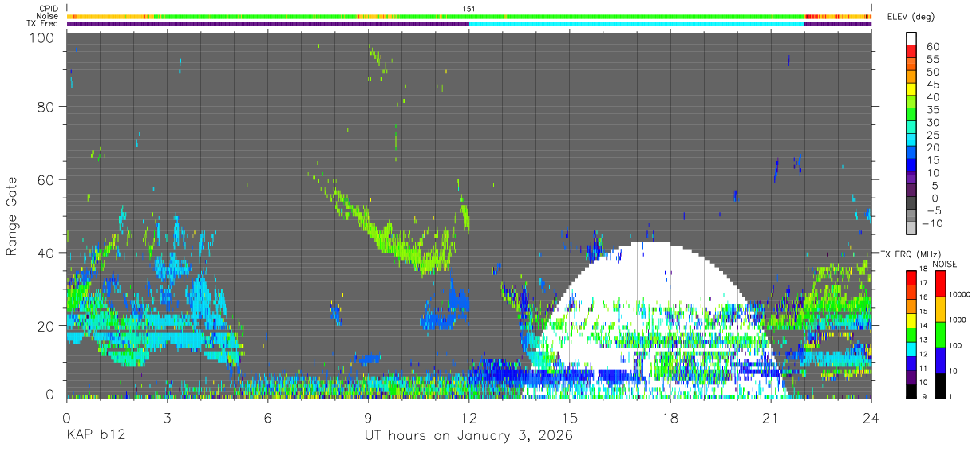Click the '18' tick on TX FRQ legend
980x452 pixels.
[x=924, y=269]
